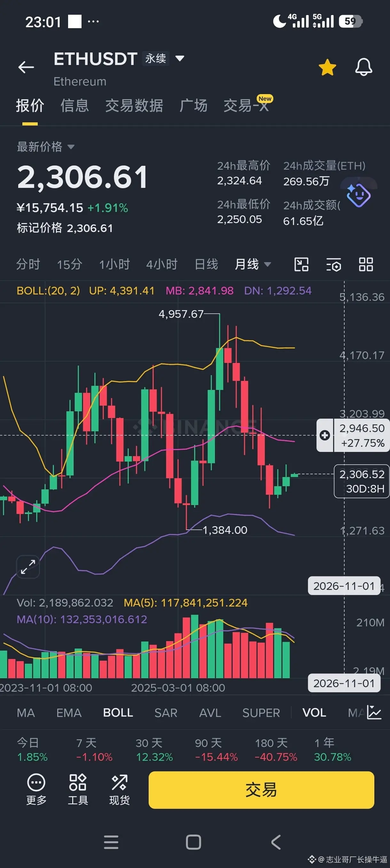
Task: Expand chart to fullscreen
Action: coord(28,567)
